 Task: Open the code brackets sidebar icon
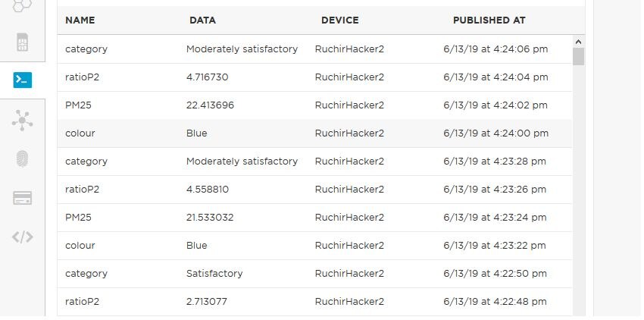22,237
